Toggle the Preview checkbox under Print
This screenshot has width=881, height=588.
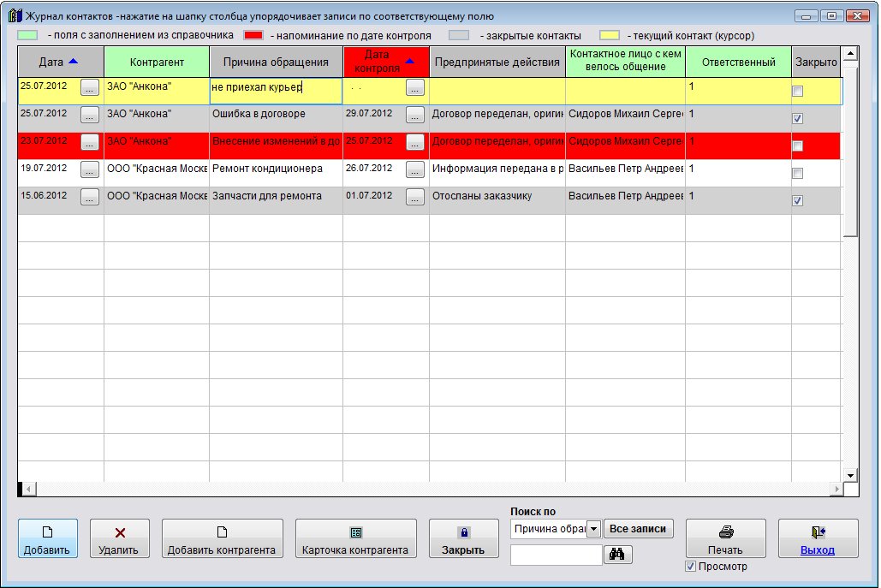[691, 567]
